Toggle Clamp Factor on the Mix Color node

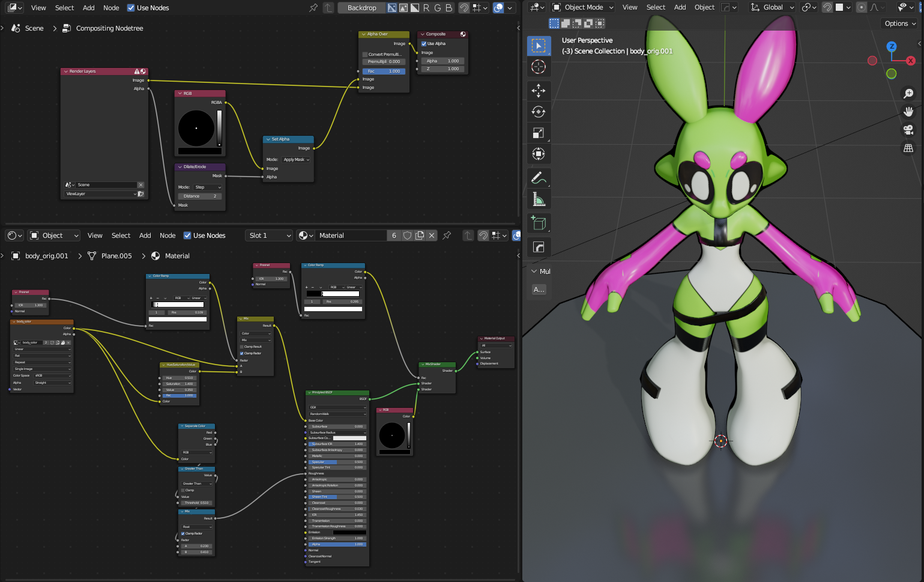coord(251,353)
